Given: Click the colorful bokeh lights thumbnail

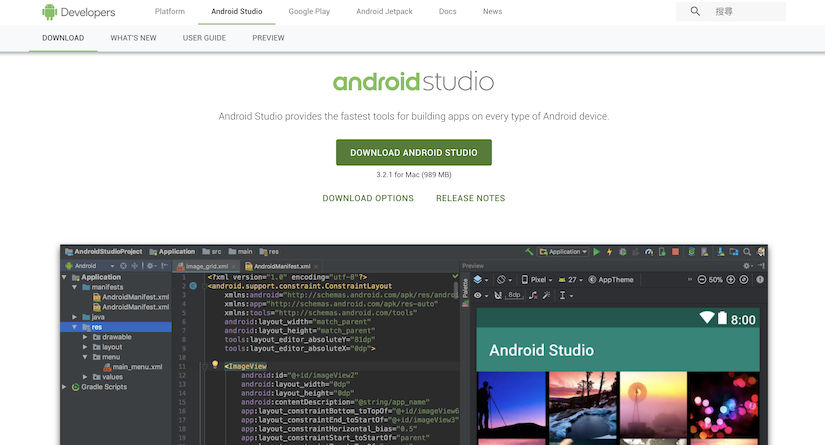Looking at the screenshot, I should click(724, 405).
